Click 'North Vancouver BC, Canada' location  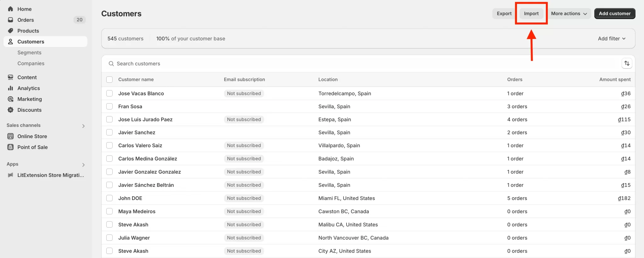[x=353, y=238]
